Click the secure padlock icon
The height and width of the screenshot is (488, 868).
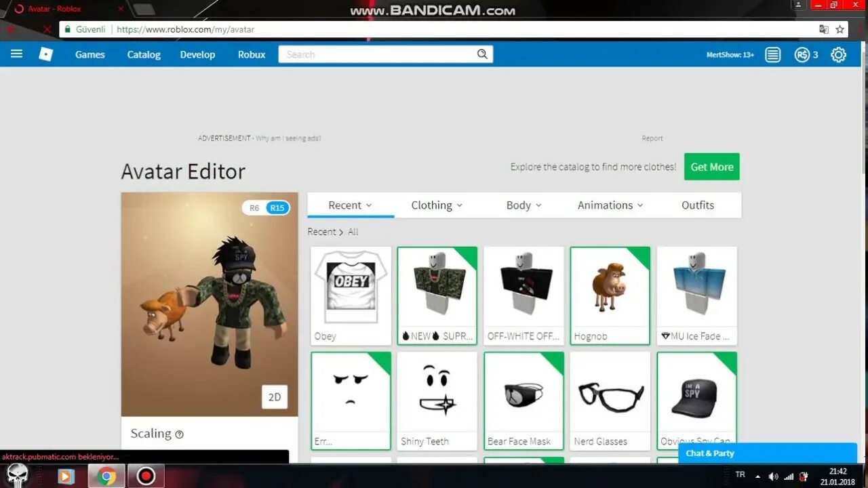(67, 29)
